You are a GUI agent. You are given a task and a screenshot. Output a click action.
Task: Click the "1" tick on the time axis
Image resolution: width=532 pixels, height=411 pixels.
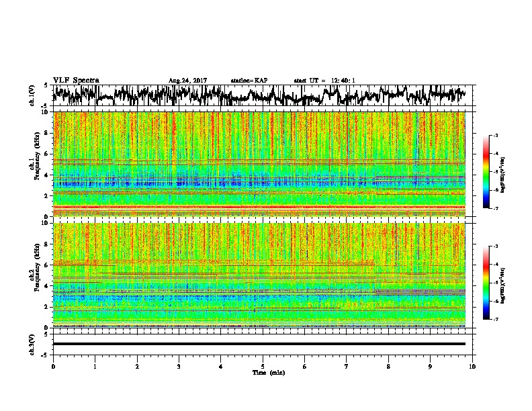(x=95, y=367)
